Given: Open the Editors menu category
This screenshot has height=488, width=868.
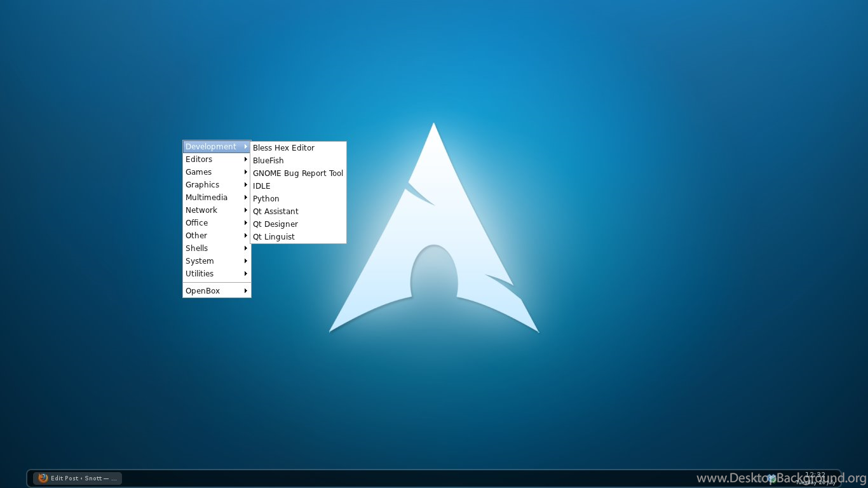Looking at the screenshot, I should 199,159.
